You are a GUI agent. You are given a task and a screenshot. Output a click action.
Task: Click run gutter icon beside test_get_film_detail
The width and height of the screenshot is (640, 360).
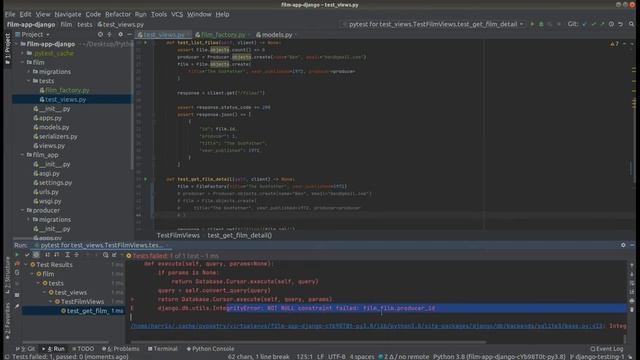pyautogui.click(x=146, y=179)
